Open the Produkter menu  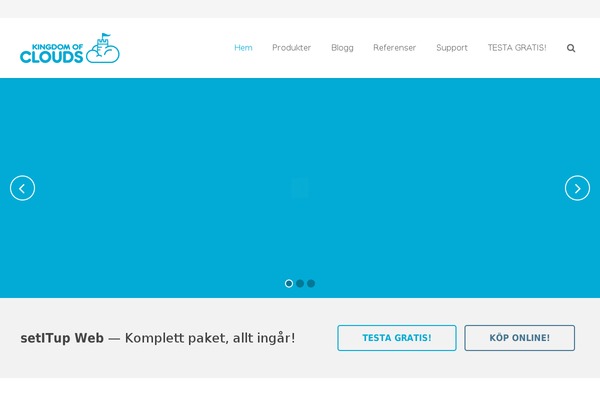pyautogui.click(x=292, y=48)
